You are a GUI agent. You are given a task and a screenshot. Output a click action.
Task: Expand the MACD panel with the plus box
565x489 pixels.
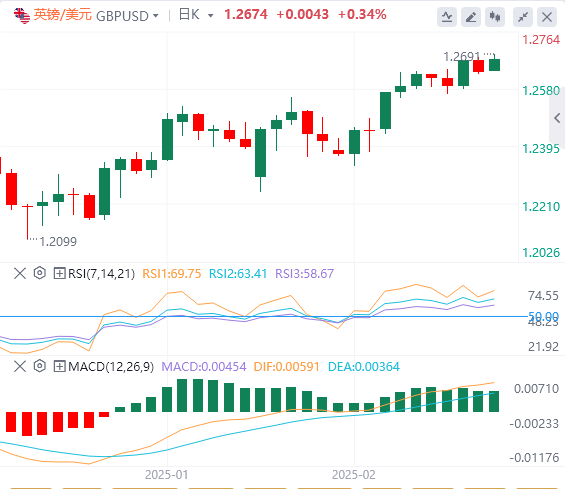tap(59, 366)
